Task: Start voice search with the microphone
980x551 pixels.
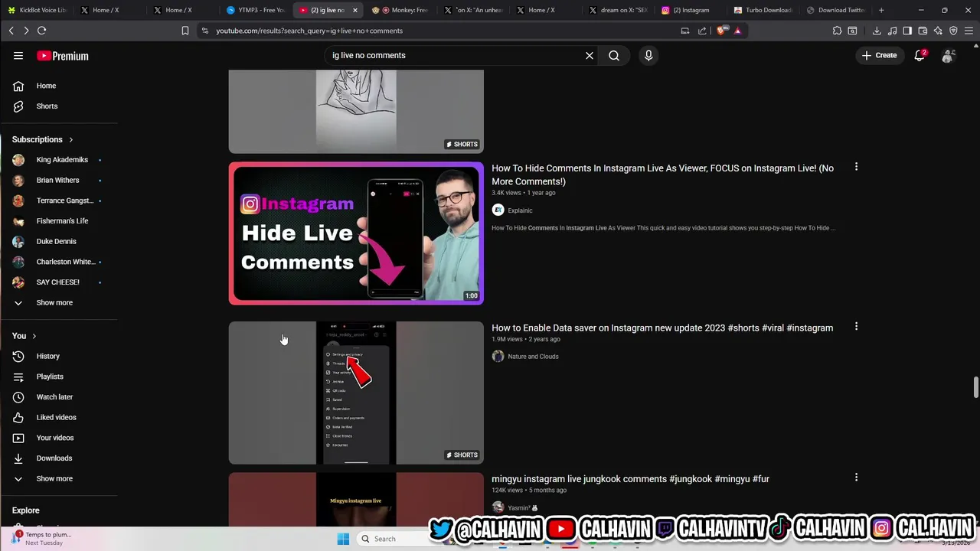Action: [x=648, y=55]
